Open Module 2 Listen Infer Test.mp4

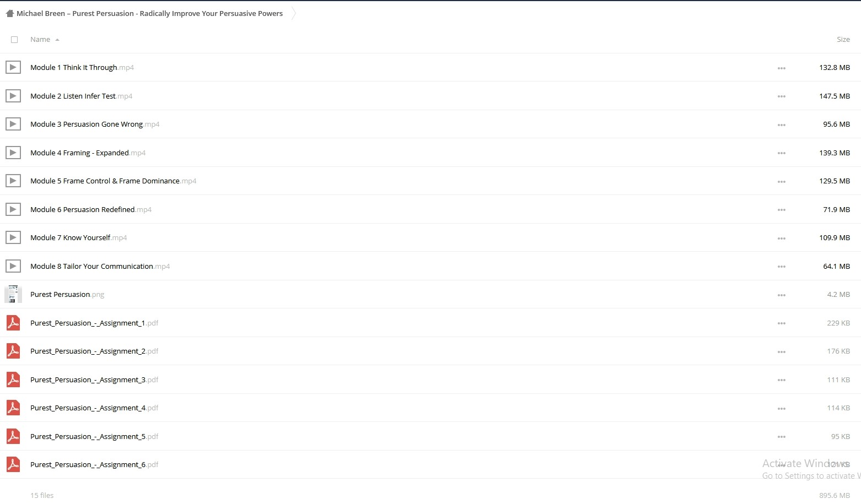[x=81, y=96]
